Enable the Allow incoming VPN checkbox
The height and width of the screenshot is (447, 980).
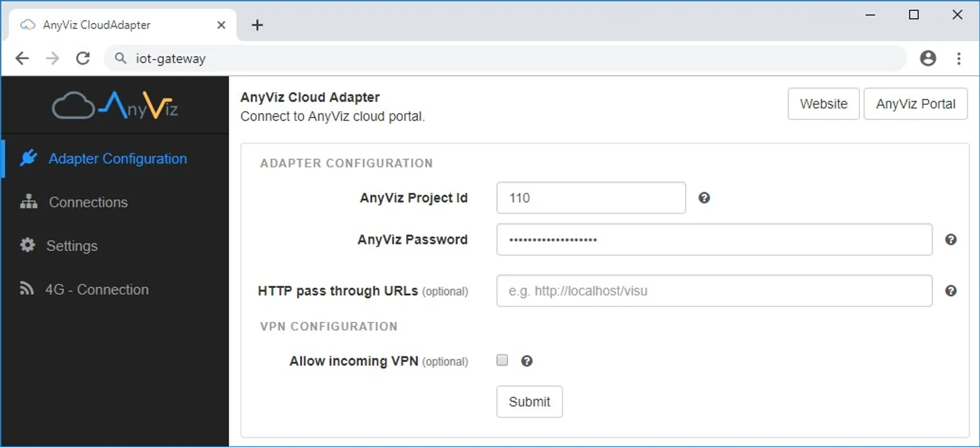(502, 360)
